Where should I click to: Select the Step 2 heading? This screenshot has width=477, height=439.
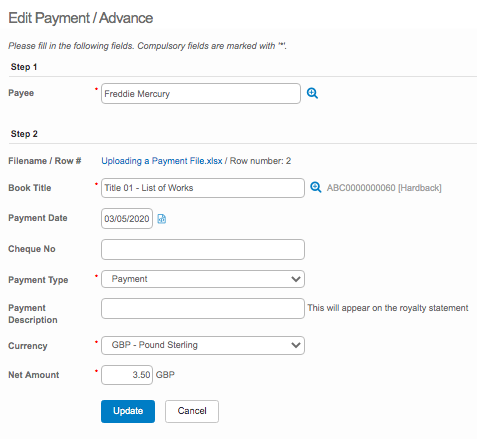point(24,134)
